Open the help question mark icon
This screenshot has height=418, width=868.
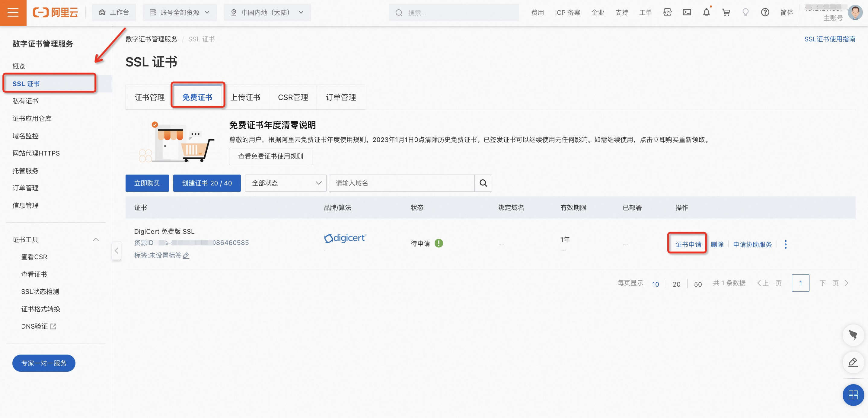tap(765, 12)
